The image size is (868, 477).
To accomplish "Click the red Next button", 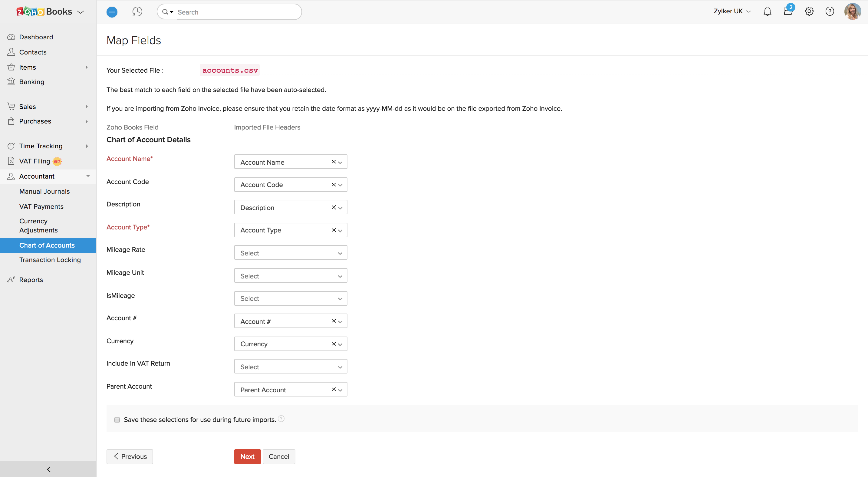I will click(247, 456).
